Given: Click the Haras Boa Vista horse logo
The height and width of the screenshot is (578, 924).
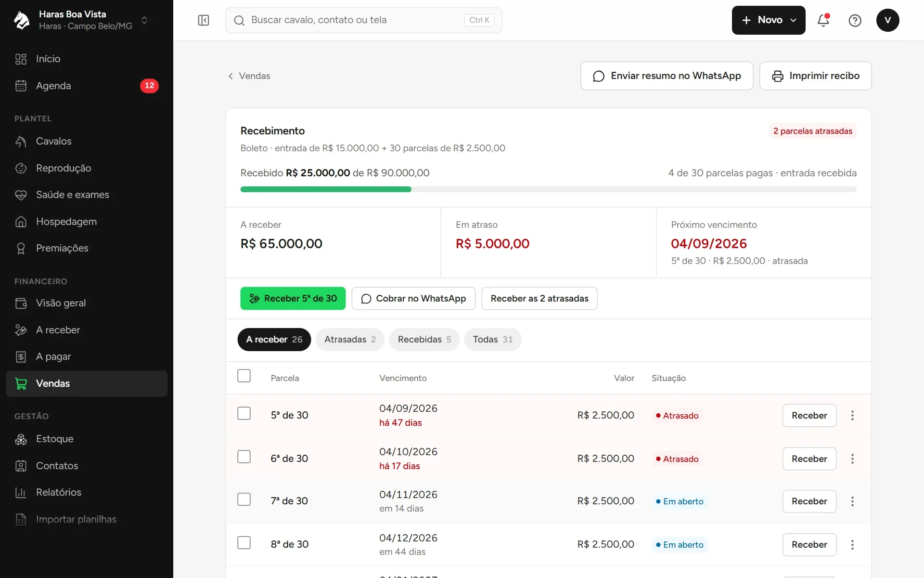Looking at the screenshot, I should [x=22, y=20].
